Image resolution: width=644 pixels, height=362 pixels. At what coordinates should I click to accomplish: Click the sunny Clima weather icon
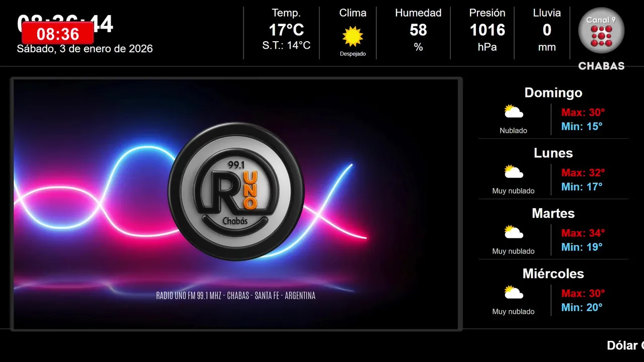353,37
